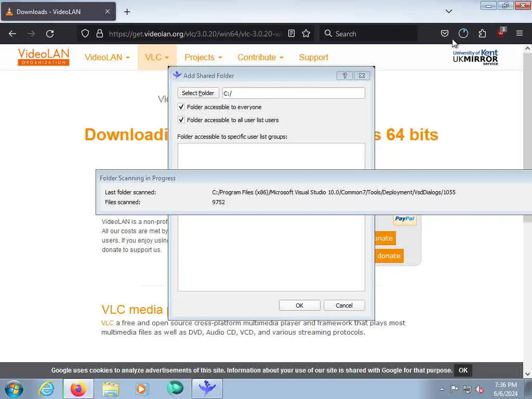
Task: Click the muted volume speaker tray icon
Action: pyautogui.click(x=480, y=390)
